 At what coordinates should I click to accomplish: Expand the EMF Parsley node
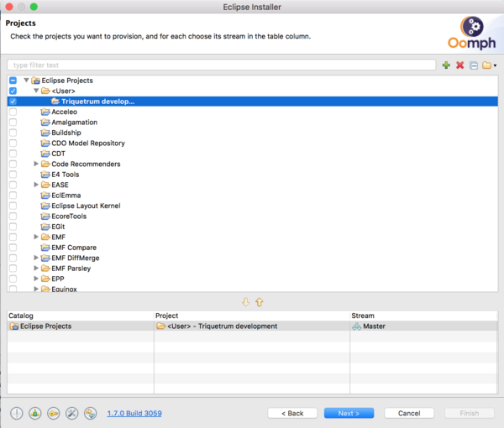point(36,268)
